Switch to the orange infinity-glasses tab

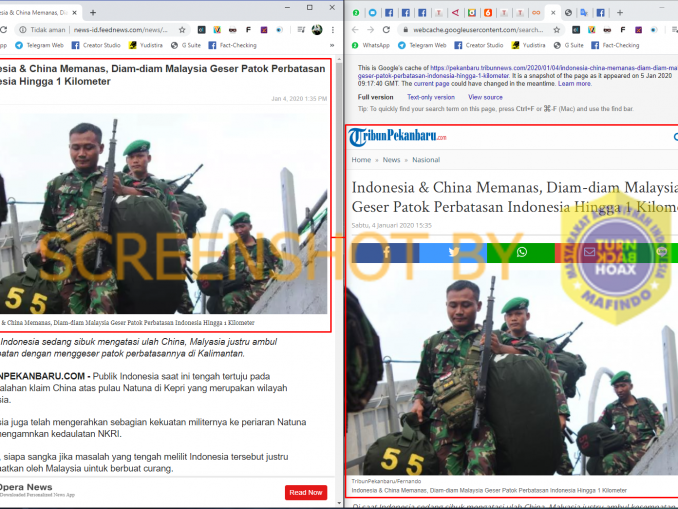536,13
